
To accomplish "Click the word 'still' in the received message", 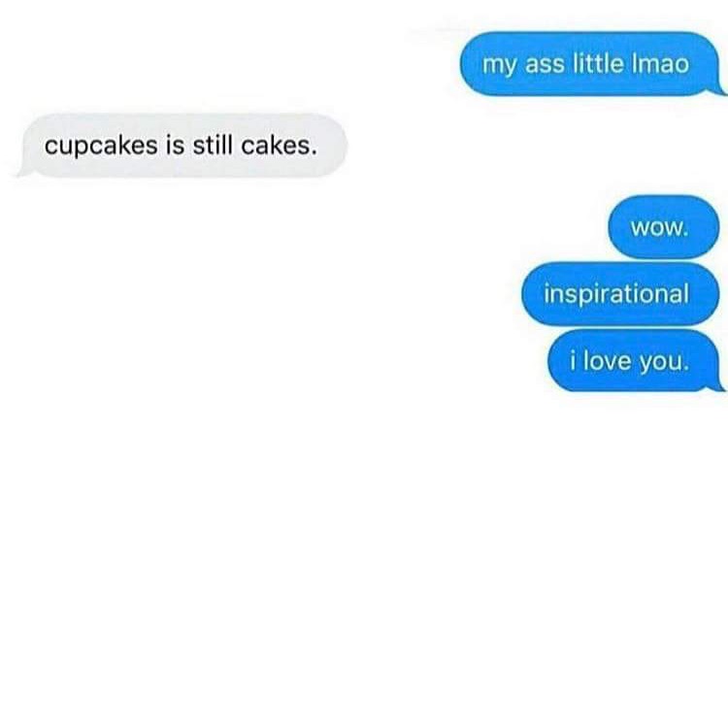I will [213, 146].
